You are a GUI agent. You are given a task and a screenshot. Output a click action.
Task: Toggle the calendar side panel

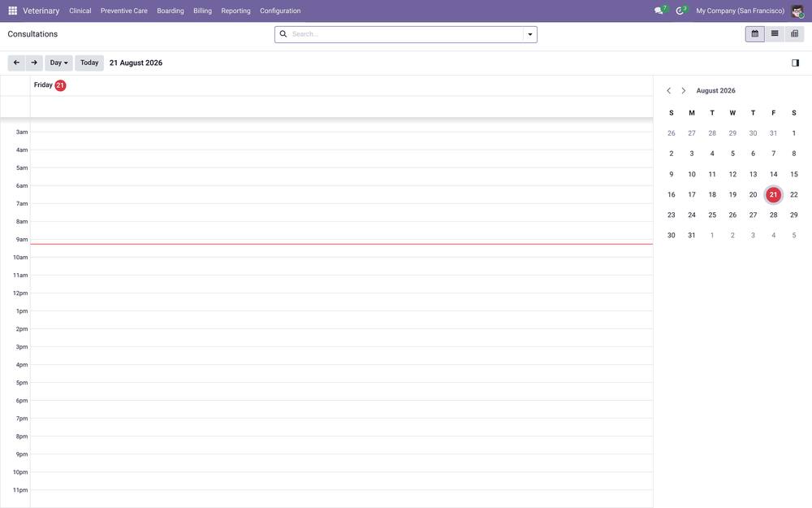click(x=795, y=63)
